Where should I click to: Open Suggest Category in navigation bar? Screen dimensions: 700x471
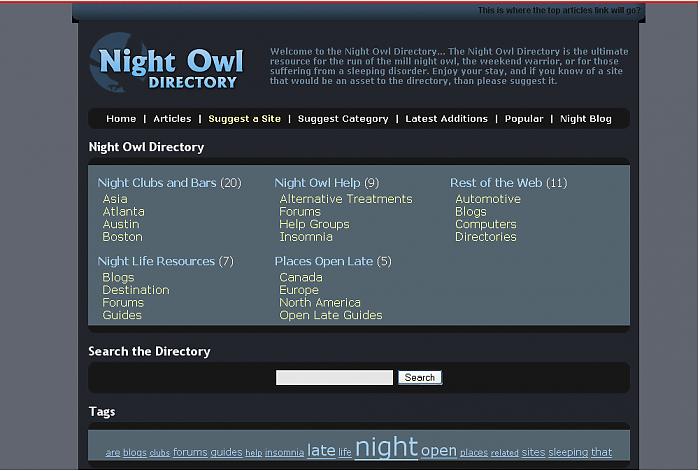(343, 119)
